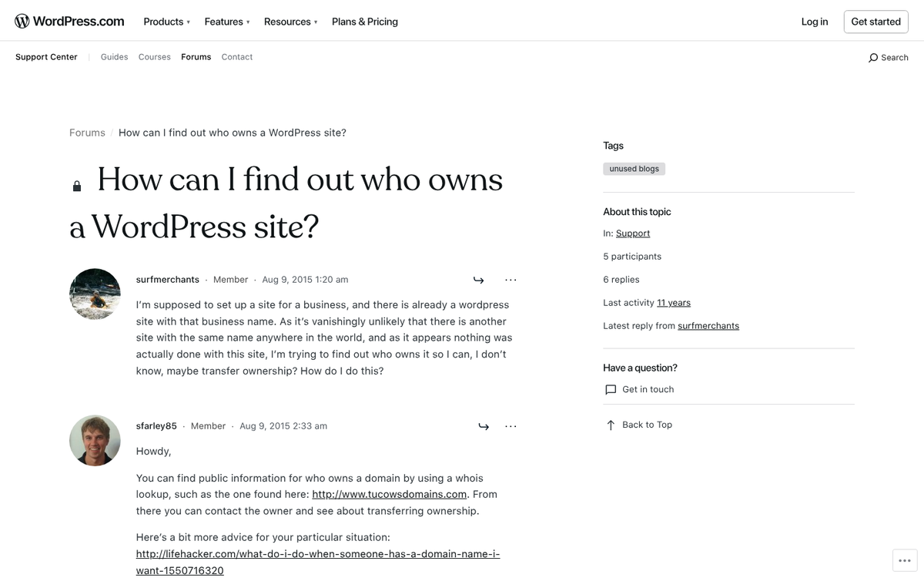Open the floating ellipsis widget at bottom right
924x578 pixels.
click(x=905, y=560)
